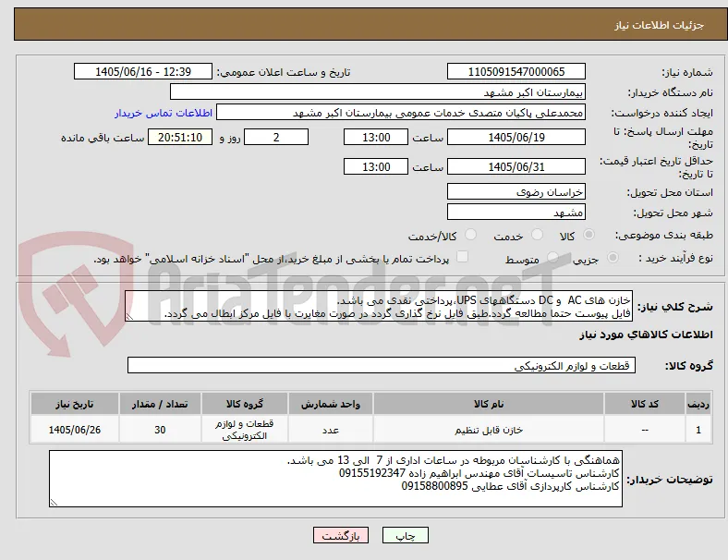Click the کد کالا column header
The height and width of the screenshot is (560, 728).
pyautogui.click(x=645, y=404)
